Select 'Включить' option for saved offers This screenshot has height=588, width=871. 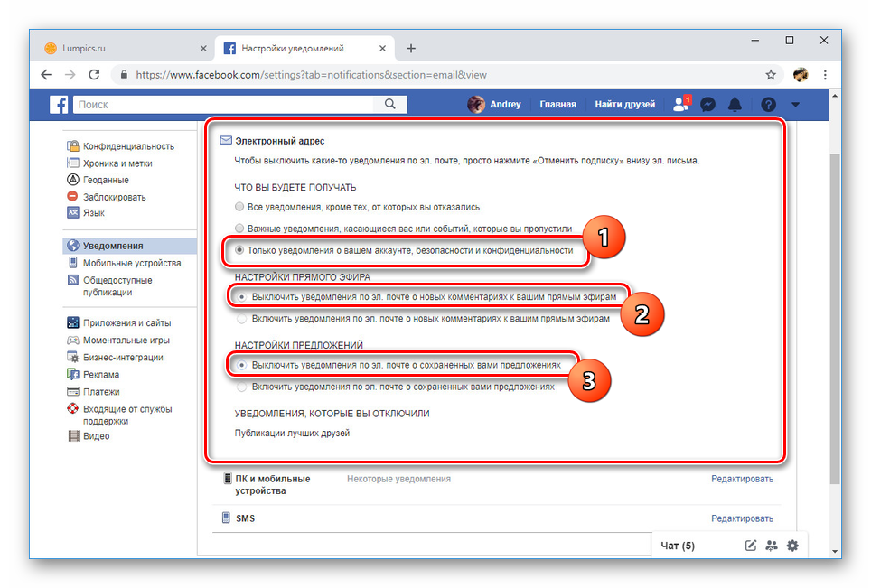click(x=240, y=387)
